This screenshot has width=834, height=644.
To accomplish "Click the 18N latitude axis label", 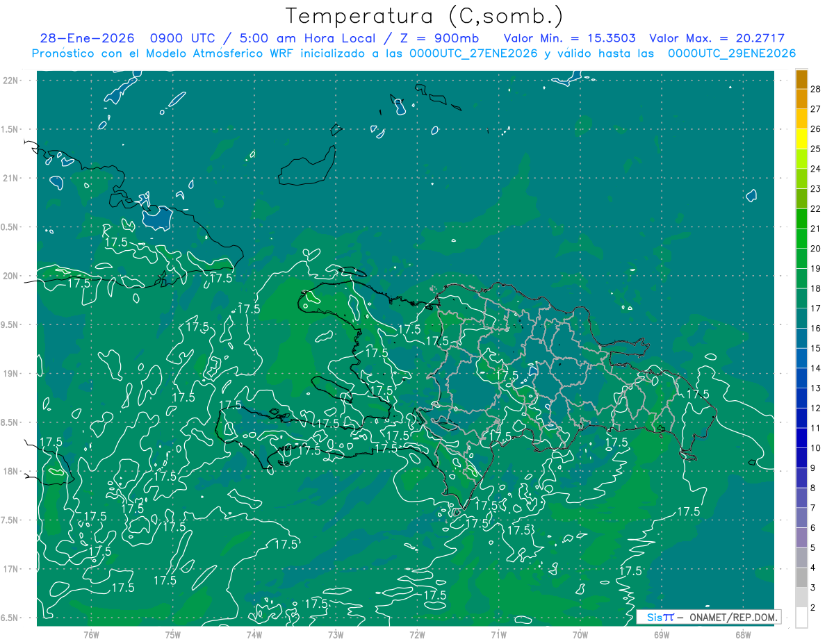I will click(11, 472).
